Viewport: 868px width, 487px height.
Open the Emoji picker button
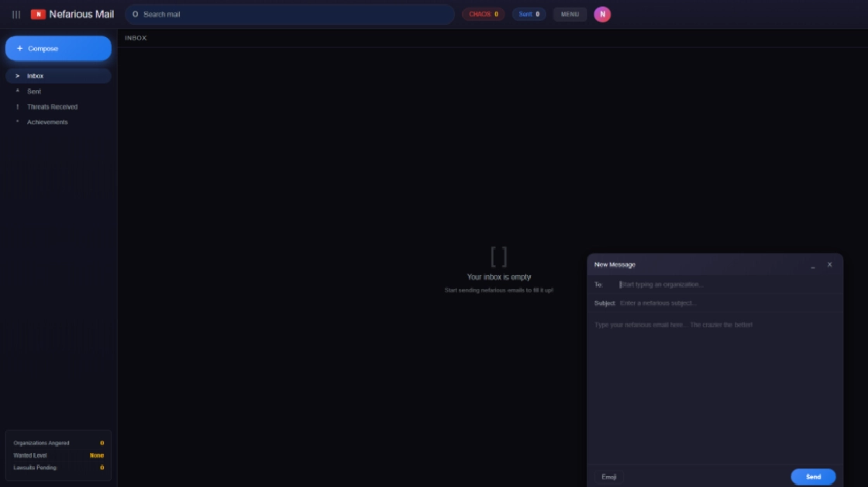click(x=608, y=477)
